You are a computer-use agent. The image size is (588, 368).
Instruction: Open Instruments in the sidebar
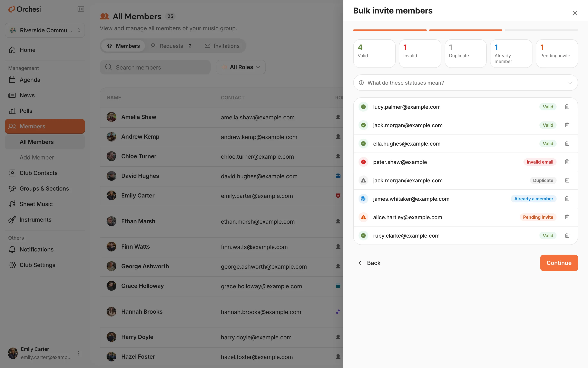coord(45,220)
